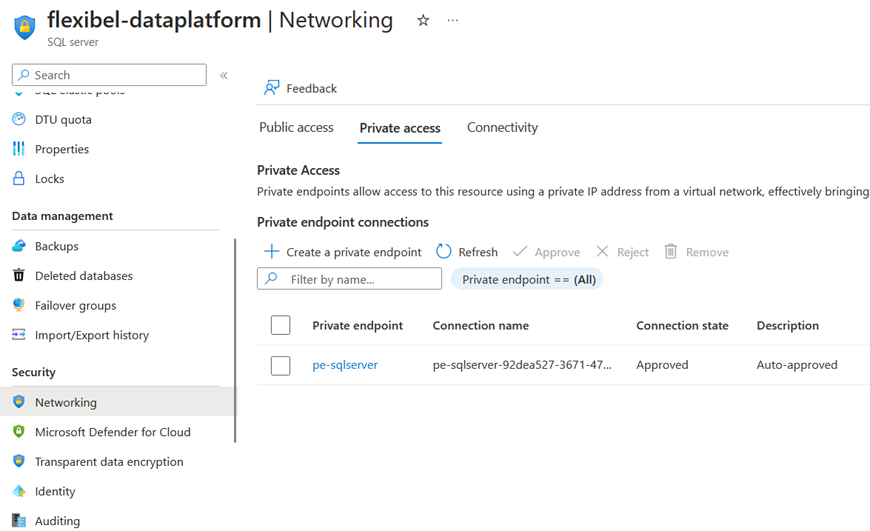Screen dimensions: 870x531
Task: Open Properties in sidebar
Action: click(x=62, y=149)
